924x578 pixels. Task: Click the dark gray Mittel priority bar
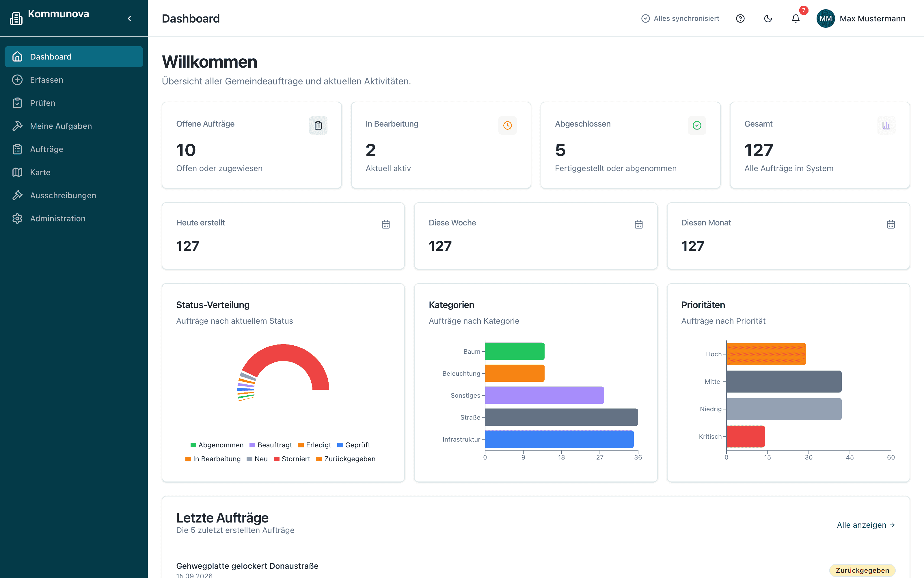784,381
